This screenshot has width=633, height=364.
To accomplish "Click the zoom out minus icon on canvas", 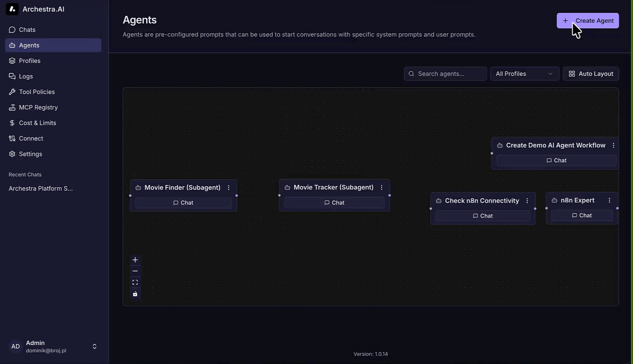I will (x=135, y=271).
